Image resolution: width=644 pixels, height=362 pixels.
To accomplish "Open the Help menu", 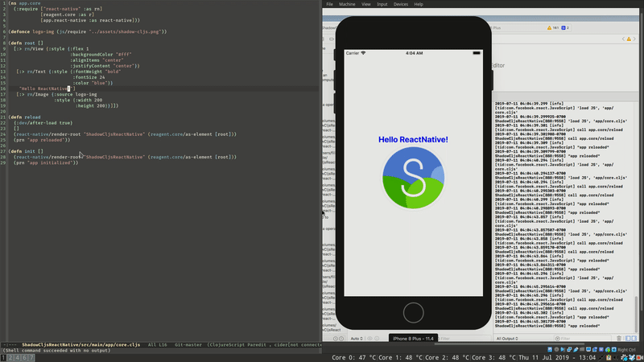I will click(419, 4).
